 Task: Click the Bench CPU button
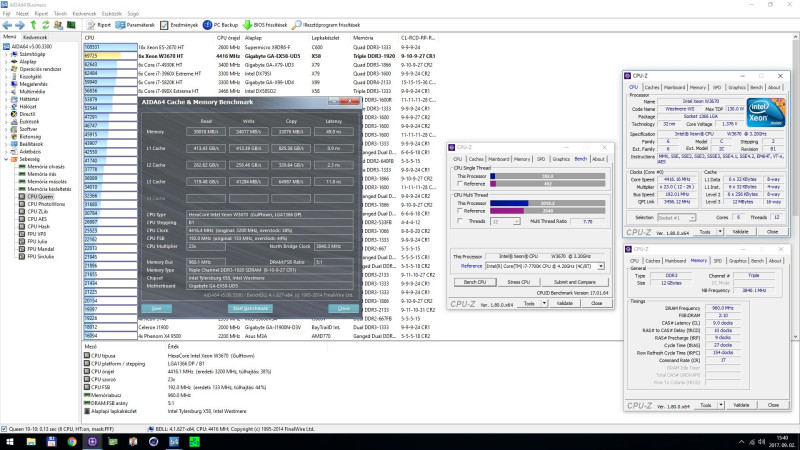(x=474, y=282)
